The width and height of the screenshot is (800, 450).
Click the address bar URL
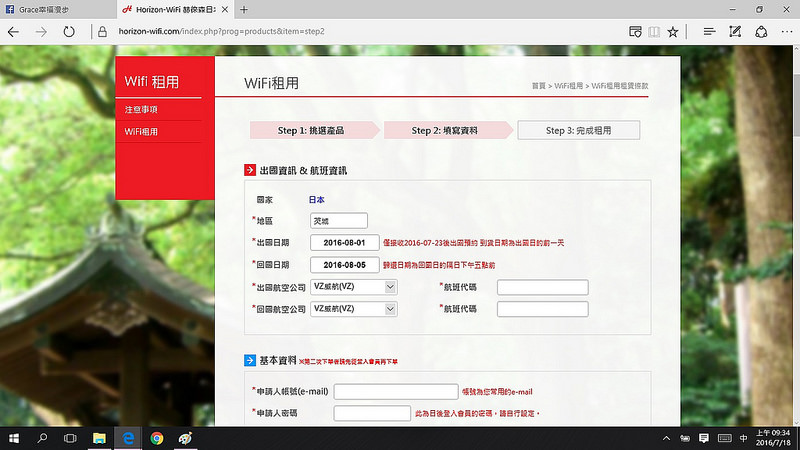click(221, 32)
